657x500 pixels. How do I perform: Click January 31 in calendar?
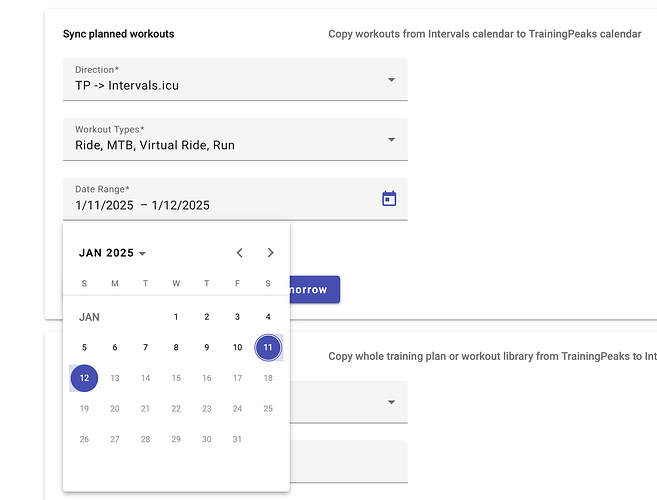click(237, 439)
